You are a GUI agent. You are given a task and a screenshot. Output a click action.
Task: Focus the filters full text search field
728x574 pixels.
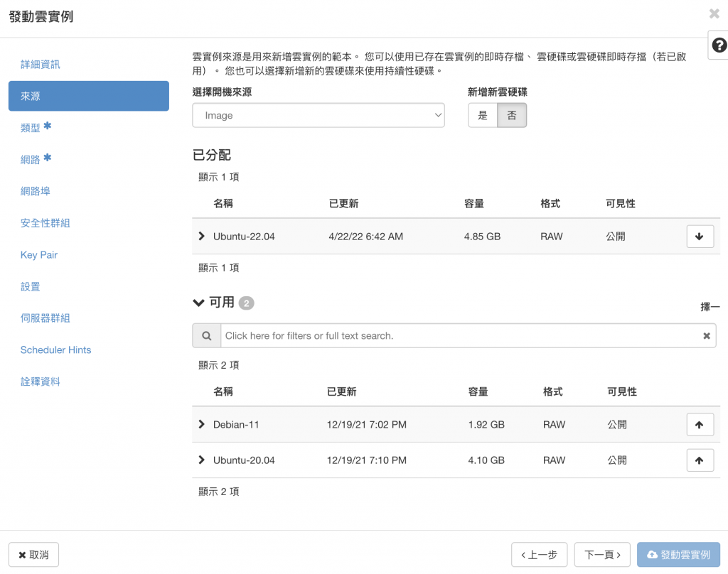[468, 335]
